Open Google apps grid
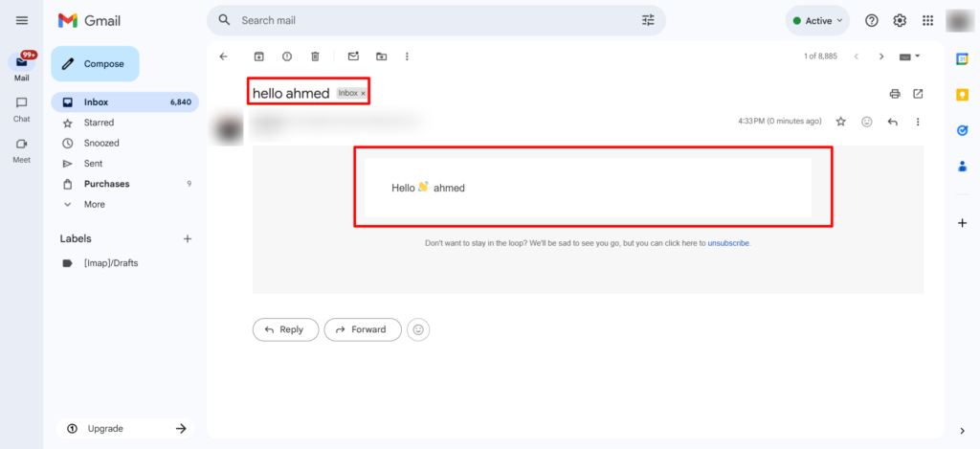The width and height of the screenshot is (980, 449). click(x=927, y=20)
